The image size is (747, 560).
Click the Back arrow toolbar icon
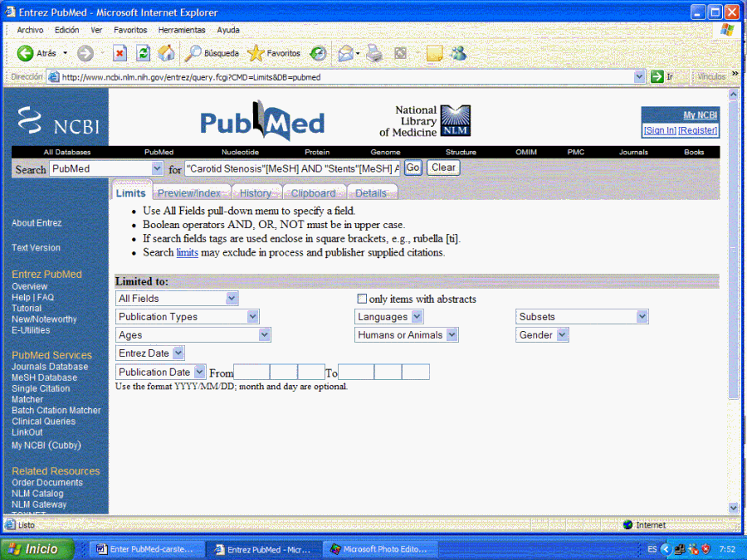pos(26,53)
